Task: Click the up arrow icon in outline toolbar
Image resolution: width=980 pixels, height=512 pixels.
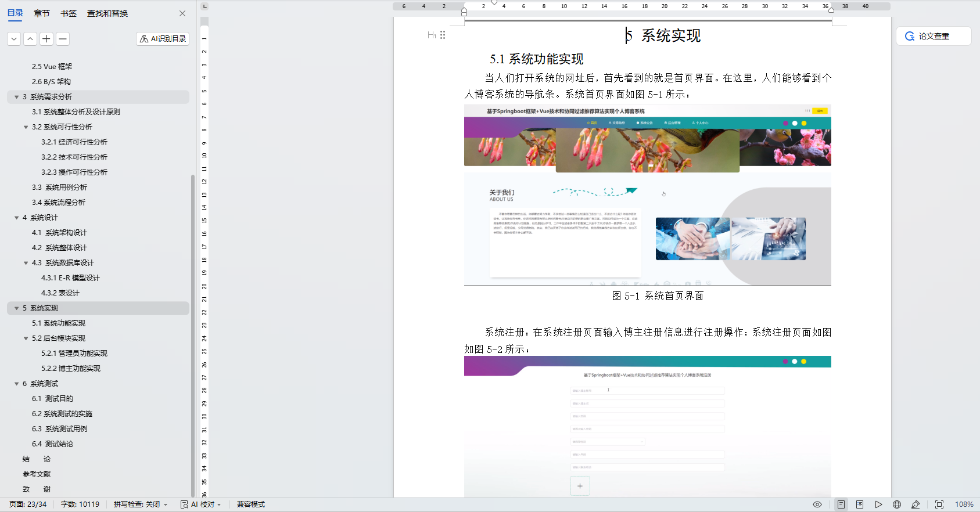Action: coord(30,39)
